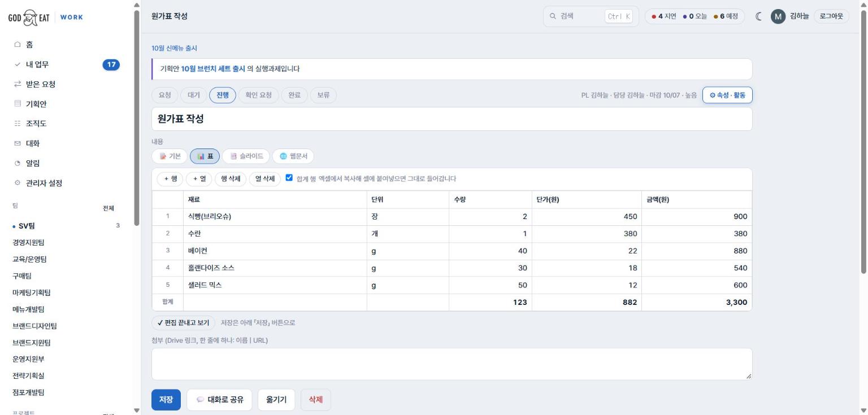The width and height of the screenshot is (868, 415).
Task: Click the sidebar scrollbar thumb
Action: [x=136, y=117]
